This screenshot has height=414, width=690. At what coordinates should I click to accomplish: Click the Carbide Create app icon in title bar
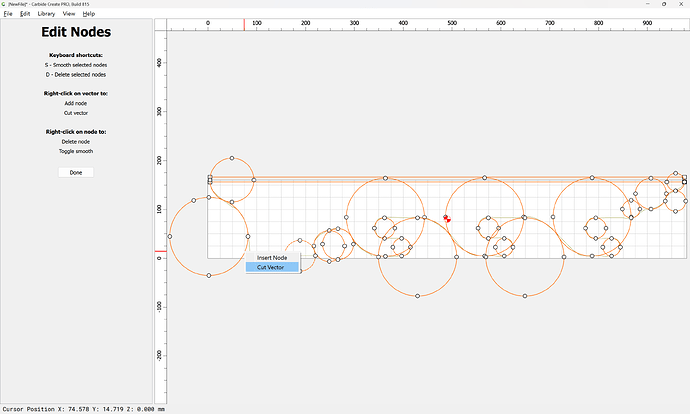(4, 4)
